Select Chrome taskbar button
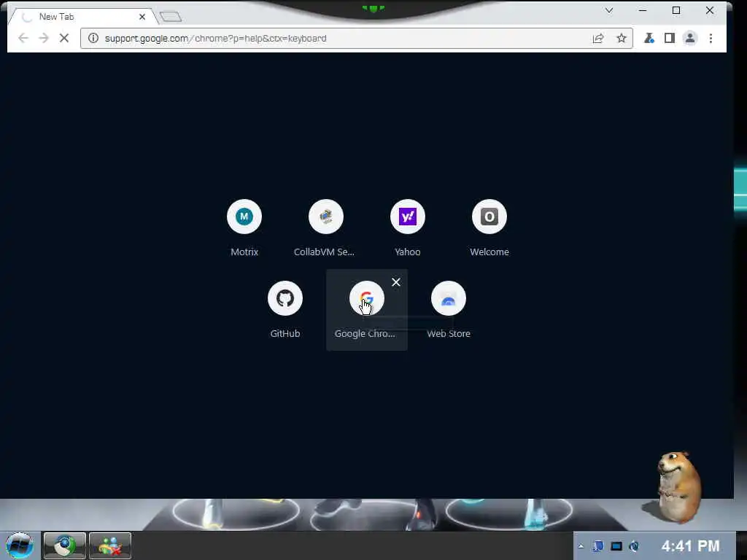Viewport: 747px width, 560px height. (64, 545)
